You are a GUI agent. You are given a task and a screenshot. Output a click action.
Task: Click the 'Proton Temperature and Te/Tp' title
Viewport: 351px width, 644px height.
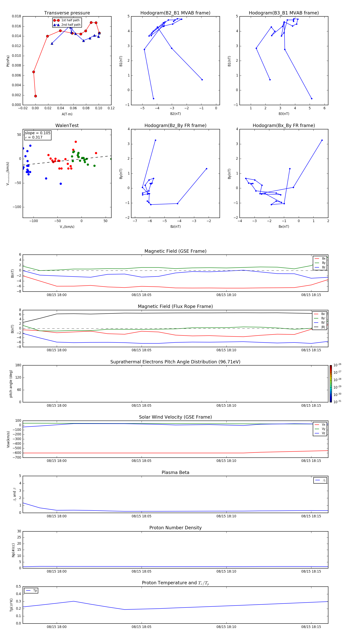175,583
